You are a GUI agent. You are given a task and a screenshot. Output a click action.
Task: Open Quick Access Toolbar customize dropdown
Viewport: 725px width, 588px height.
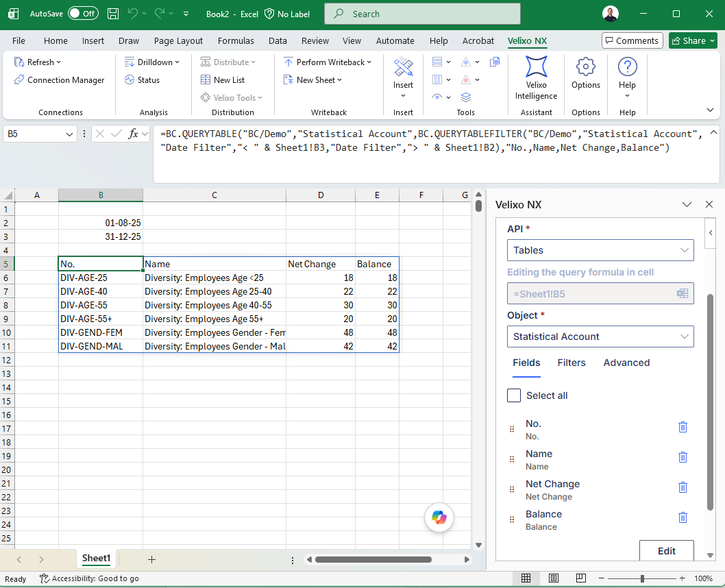[x=186, y=14]
